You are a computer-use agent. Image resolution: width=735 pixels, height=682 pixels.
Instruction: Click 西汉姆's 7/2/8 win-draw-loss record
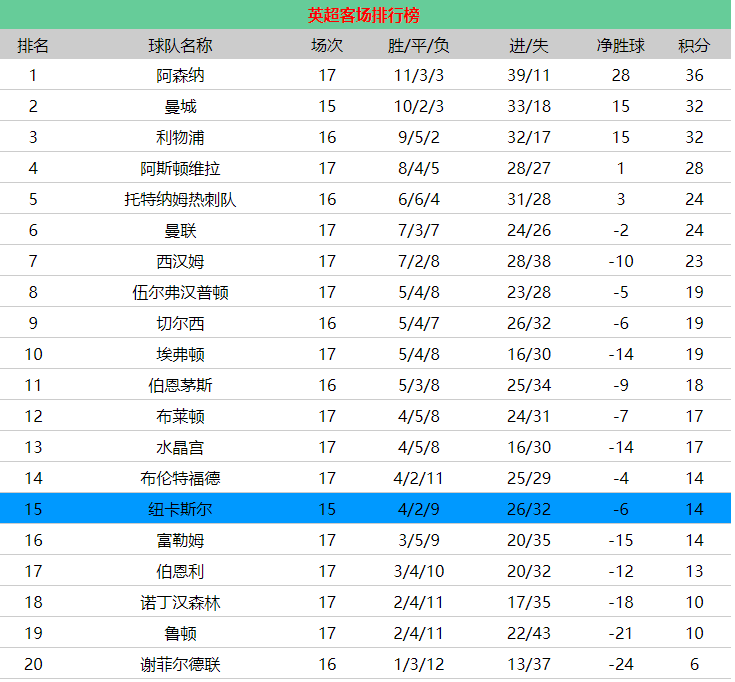pos(419,262)
